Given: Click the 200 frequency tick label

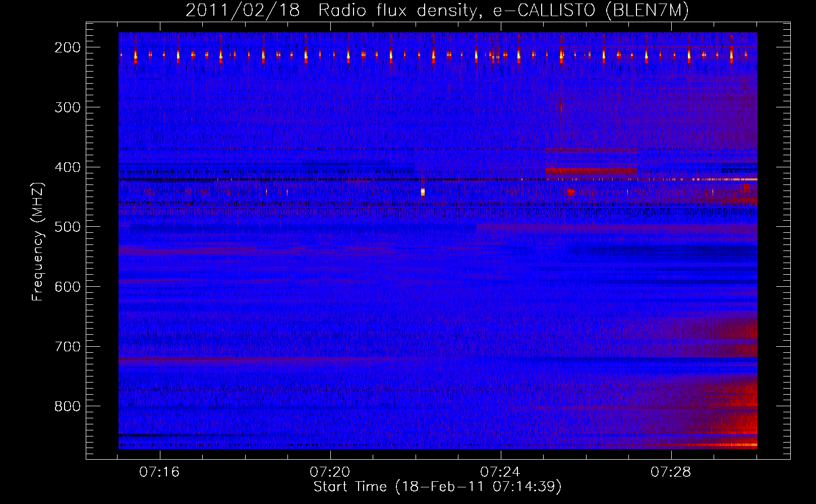Looking at the screenshot, I should pyautogui.click(x=68, y=47).
